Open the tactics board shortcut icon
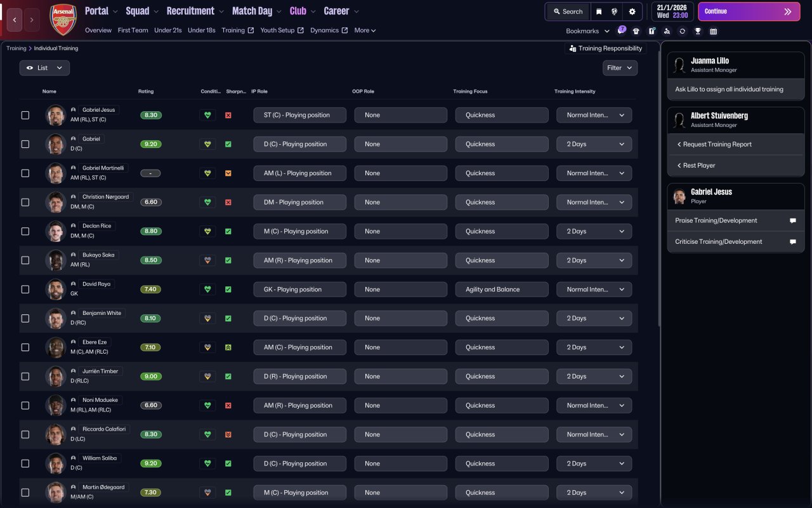 coord(652,31)
